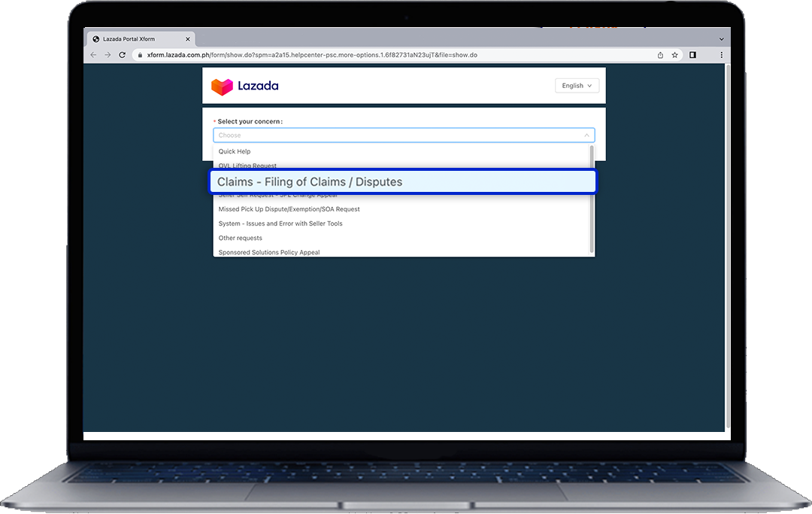Reload the page
This screenshot has height=514, width=812.
click(x=123, y=54)
